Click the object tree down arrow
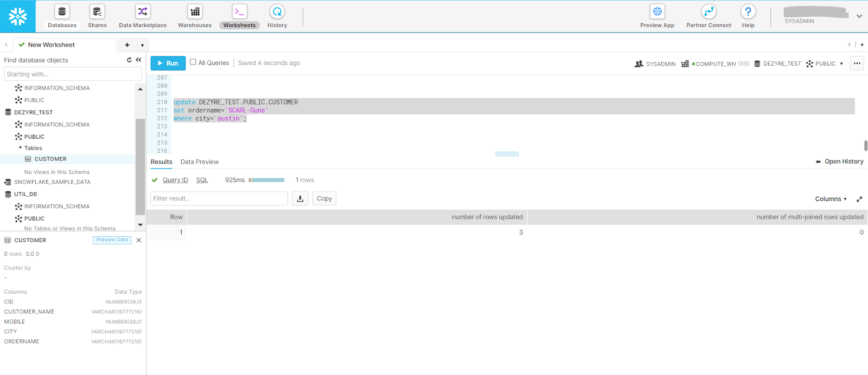 [140, 225]
